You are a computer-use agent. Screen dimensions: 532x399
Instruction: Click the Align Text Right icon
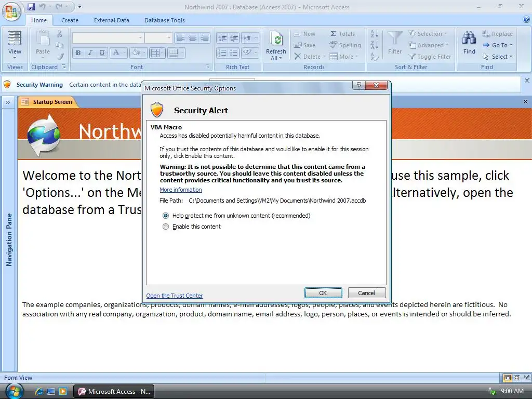tap(205, 37)
